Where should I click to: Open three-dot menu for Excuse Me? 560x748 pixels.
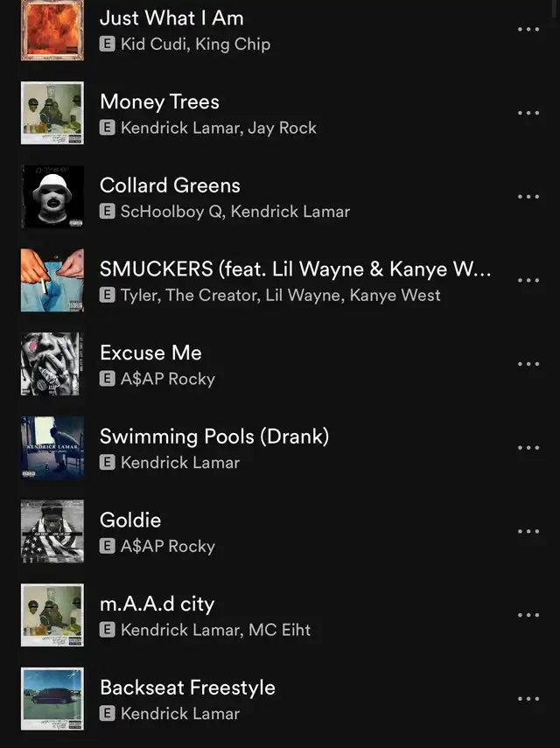(x=528, y=364)
